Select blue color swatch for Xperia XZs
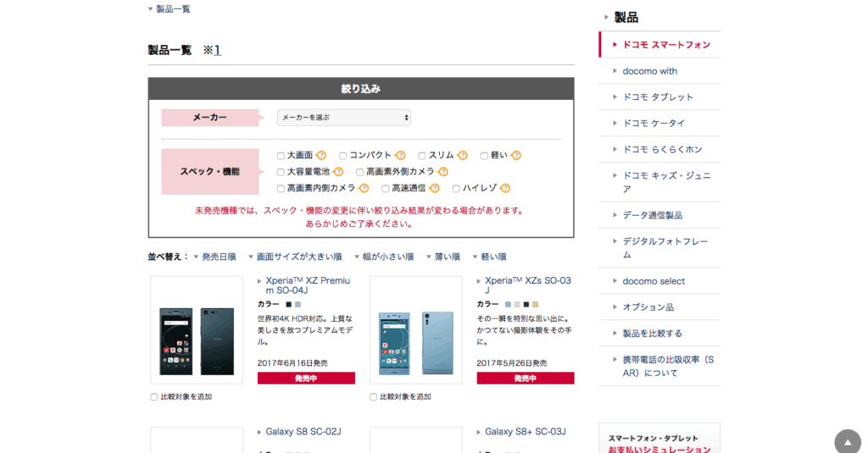868x453 pixels. click(508, 304)
